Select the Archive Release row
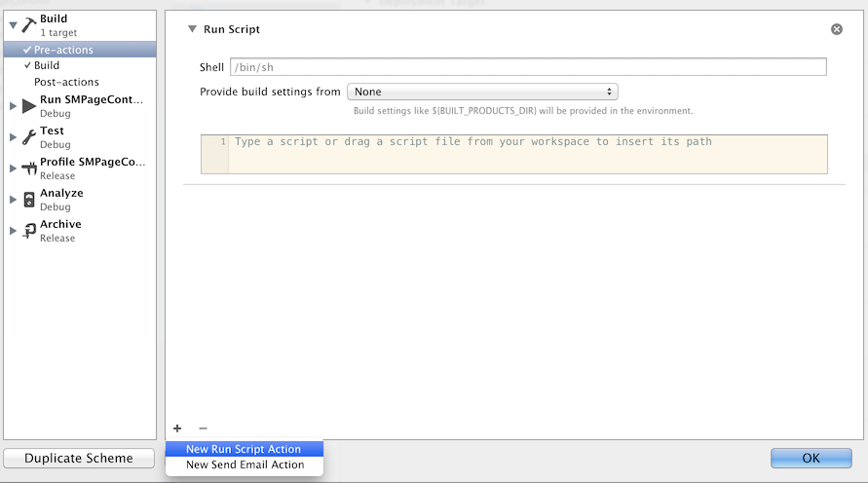The image size is (868, 483). (80, 231)
